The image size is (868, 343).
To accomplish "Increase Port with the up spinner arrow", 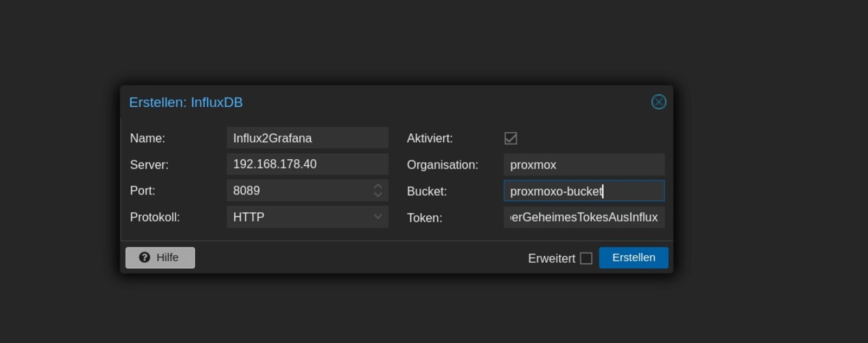I will [x=378, y=186].
